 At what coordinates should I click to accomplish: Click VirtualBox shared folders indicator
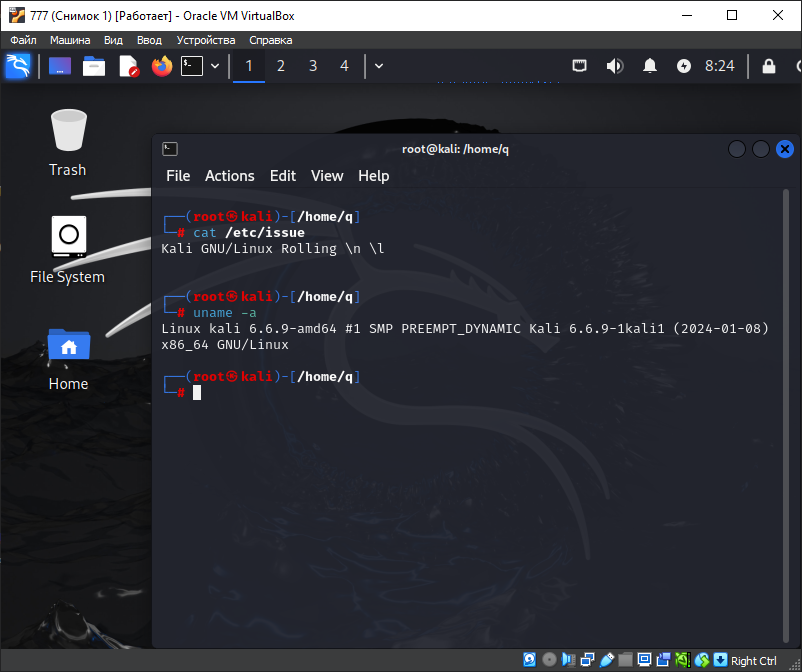(x=625, y=660)
